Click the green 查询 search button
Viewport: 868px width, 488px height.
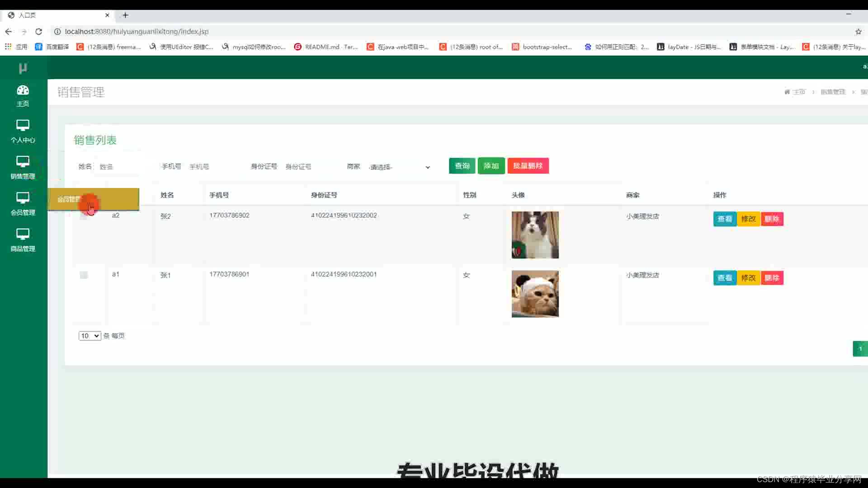(x=462, y=166)
